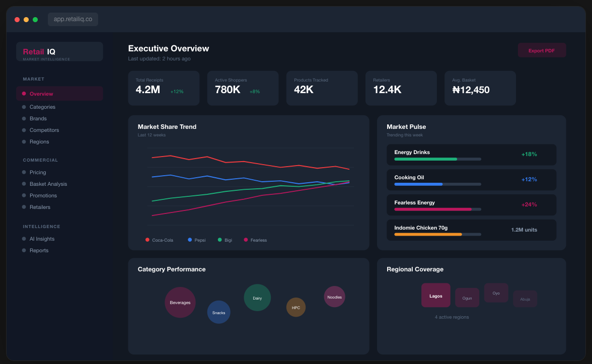Click the Export PDF button

[x=542, y=50]
